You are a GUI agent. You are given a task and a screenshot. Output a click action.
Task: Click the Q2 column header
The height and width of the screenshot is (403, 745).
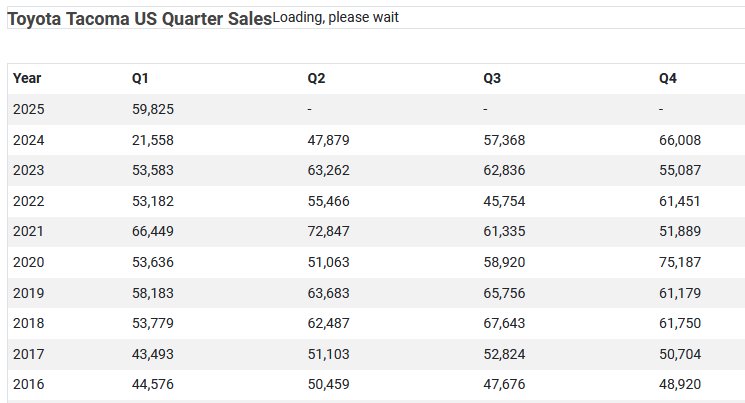tap(316, 78)
